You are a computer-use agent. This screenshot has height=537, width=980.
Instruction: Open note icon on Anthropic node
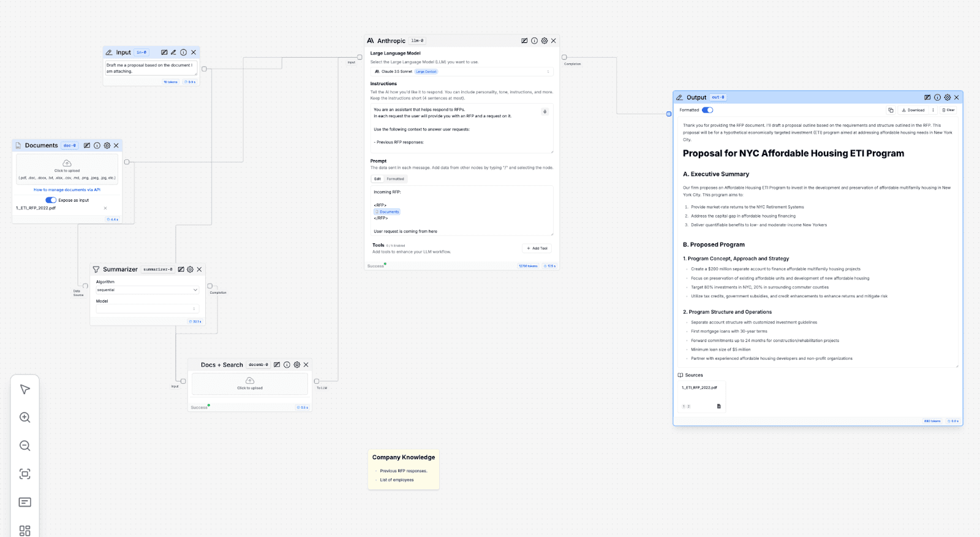(x=524, y=40)
